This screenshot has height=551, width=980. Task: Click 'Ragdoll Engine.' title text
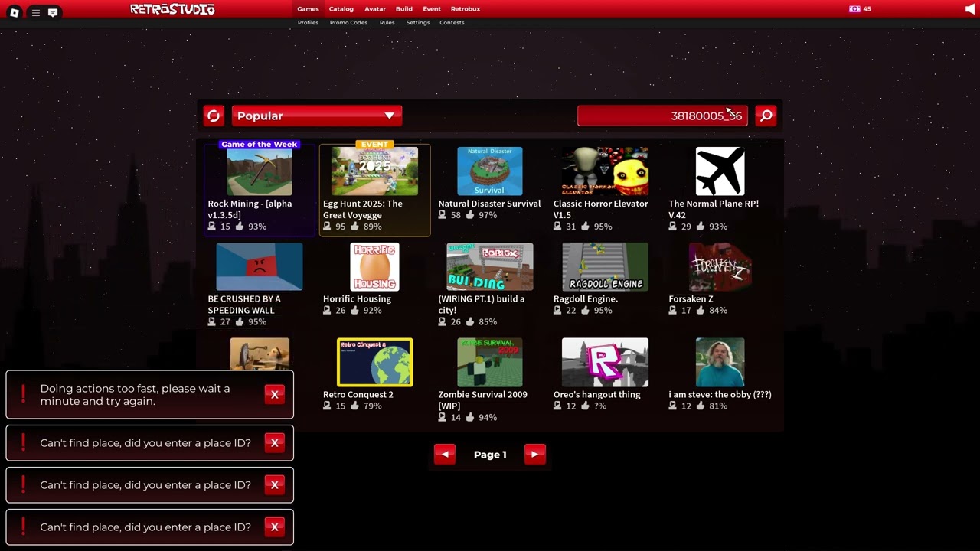pyautogui.click(x=586, y=299)
